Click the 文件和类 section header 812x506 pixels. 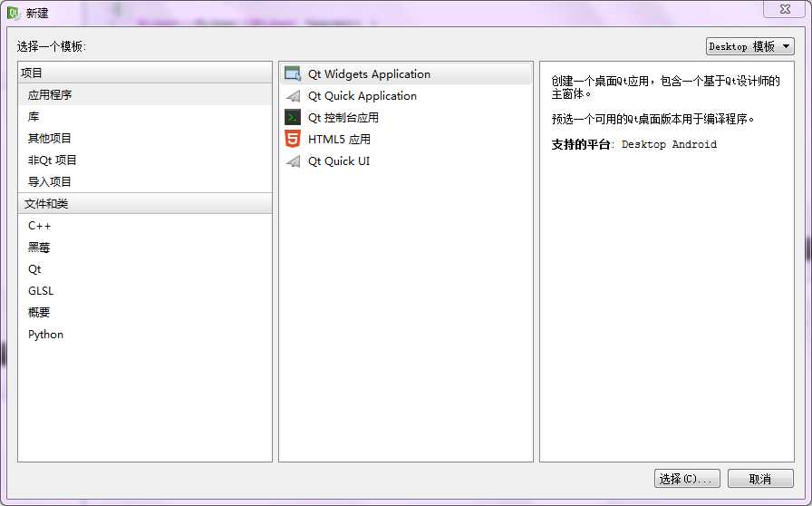point(144,203)
